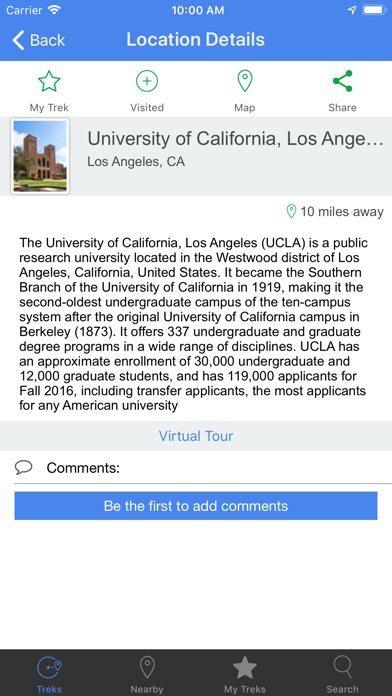Switch to the Treks tab
This screenshot has height=696, width=392.
pyautogui.click(x=49, y=674)
